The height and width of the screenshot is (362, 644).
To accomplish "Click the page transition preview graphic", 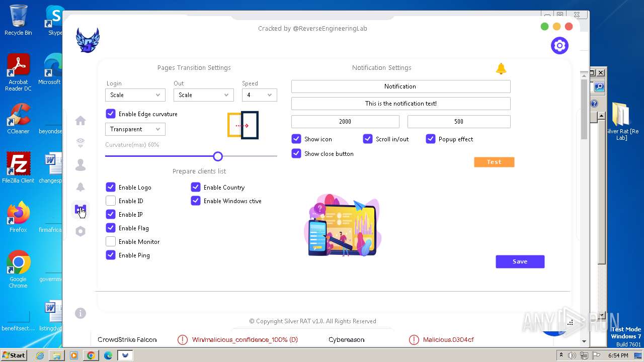I will tap(243, 125).
